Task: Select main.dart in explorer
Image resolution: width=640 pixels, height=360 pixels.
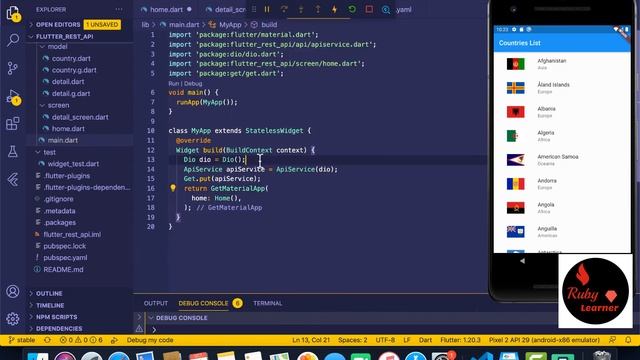Action: [62, 140]
